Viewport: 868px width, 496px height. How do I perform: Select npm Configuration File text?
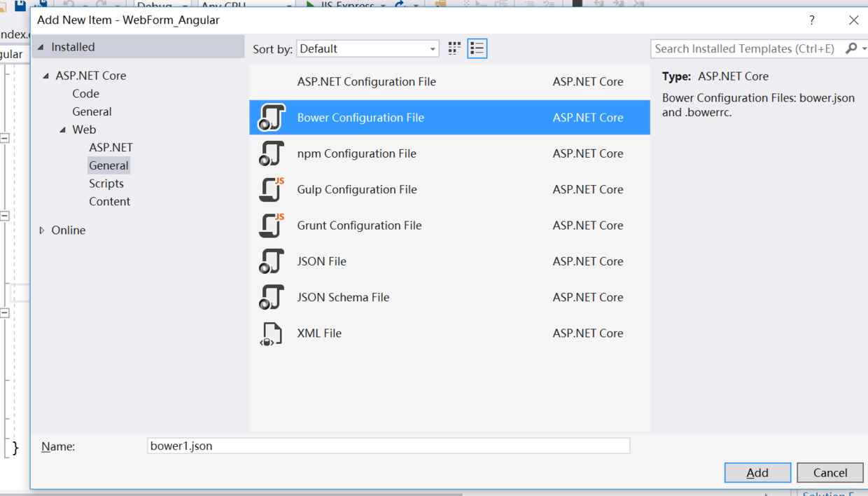point(356,153)
